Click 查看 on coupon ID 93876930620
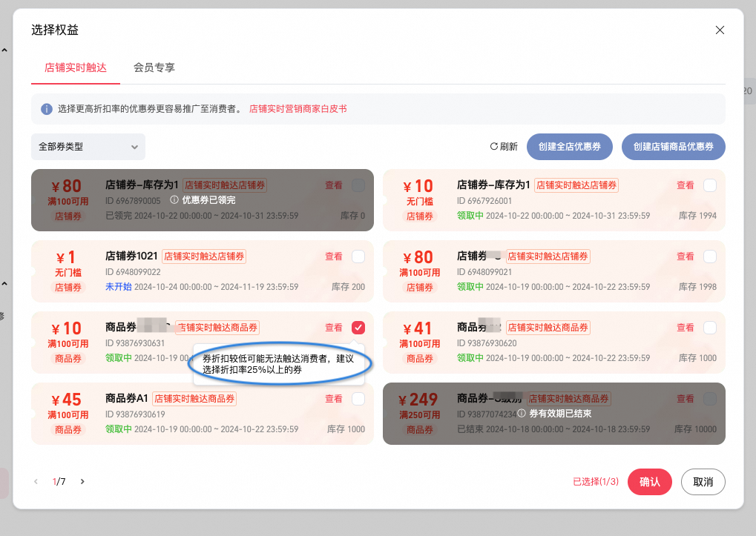This screenshot has width=756, height=536. 685,328
